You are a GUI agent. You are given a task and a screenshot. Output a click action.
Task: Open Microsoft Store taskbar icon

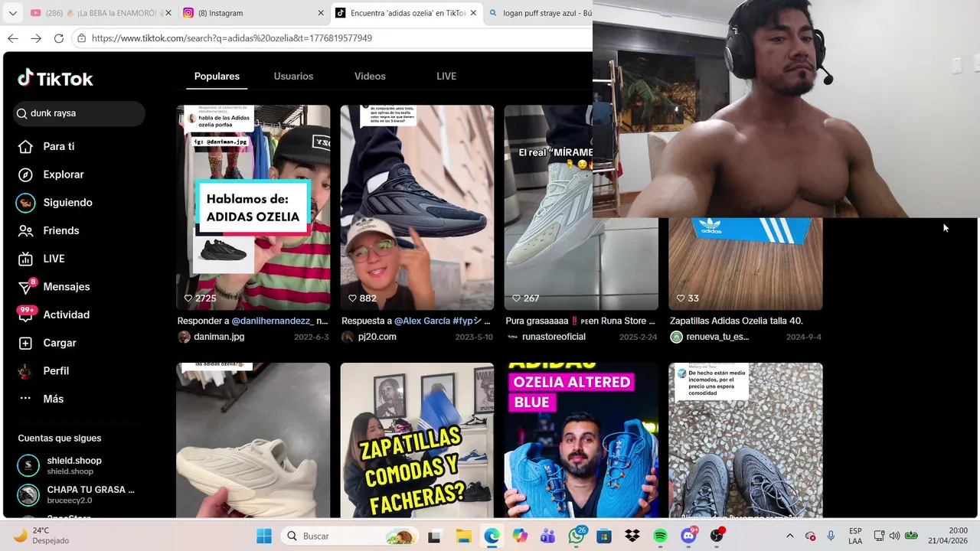pyautogui.click(x=604, y=536)
